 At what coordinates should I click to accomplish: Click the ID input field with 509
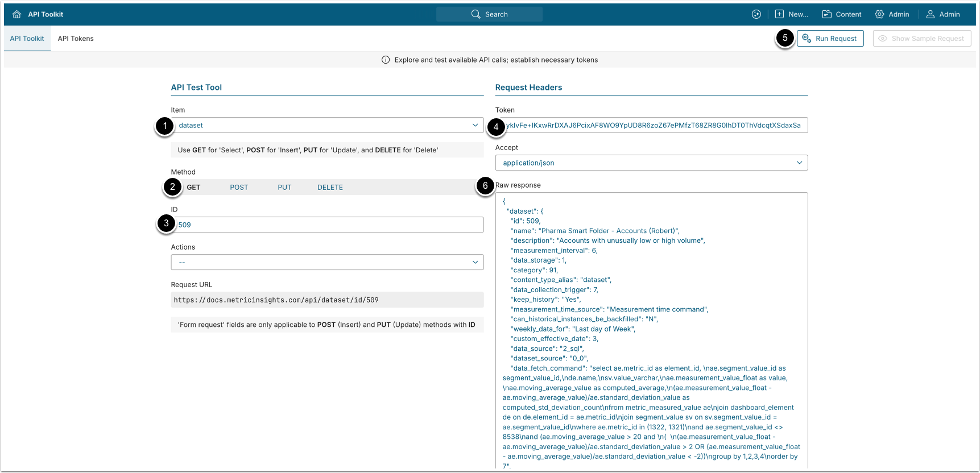[327, 225]
